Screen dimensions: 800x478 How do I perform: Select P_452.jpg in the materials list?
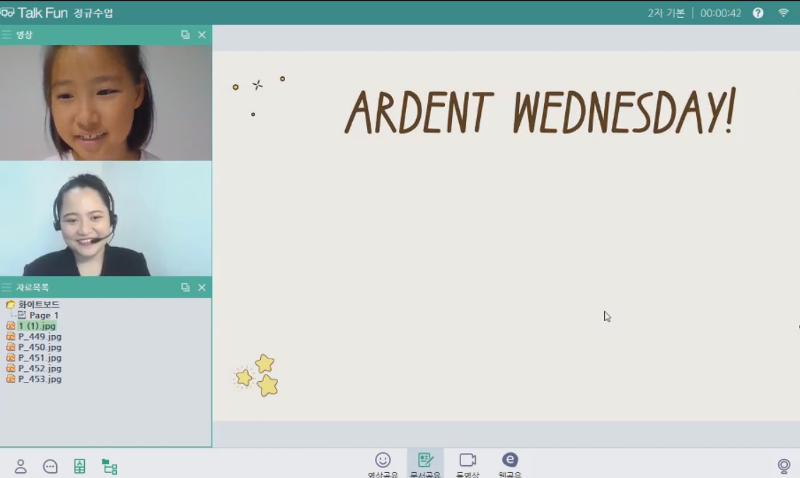[39, 368]
